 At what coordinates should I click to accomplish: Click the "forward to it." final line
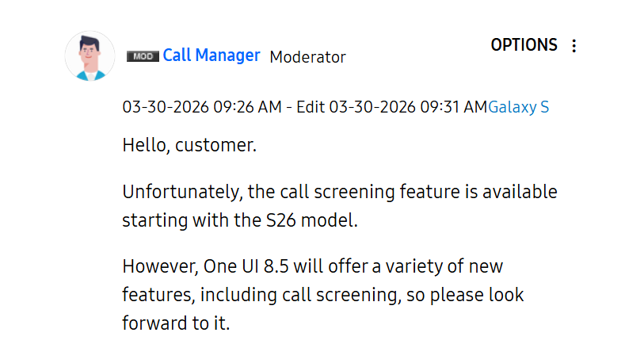176,323
